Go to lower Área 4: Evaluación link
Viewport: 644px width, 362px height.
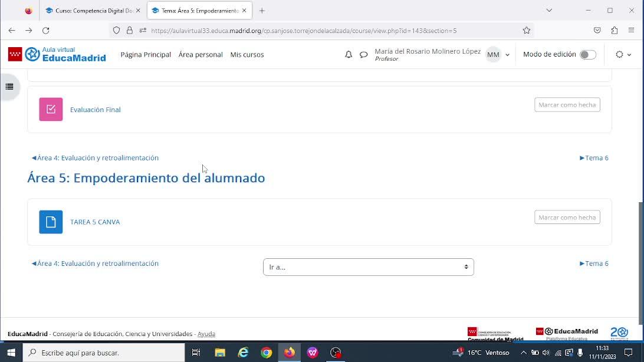pos(95,264)
